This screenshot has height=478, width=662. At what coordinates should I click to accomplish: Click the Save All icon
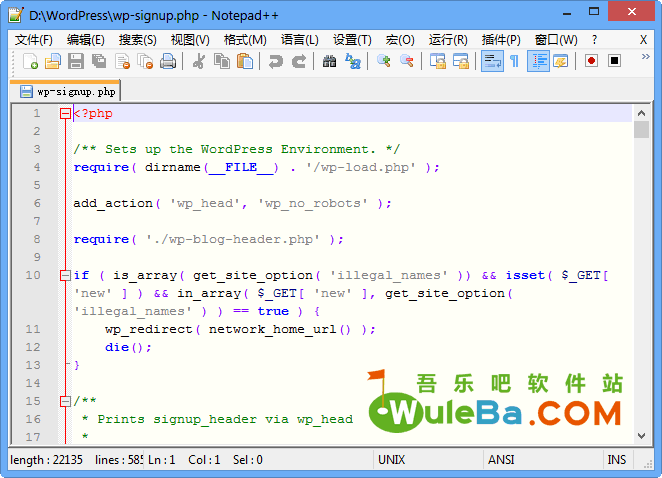[x=99, y=61]
